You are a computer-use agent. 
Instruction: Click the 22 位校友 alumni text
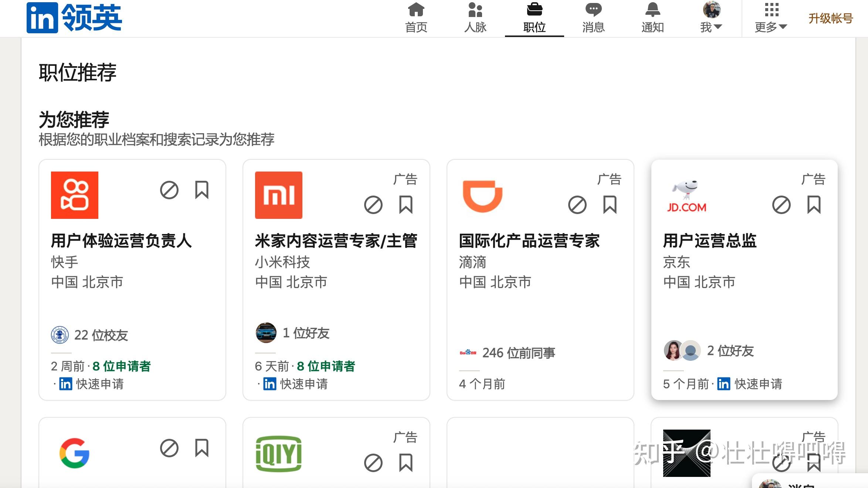point(101,335)
